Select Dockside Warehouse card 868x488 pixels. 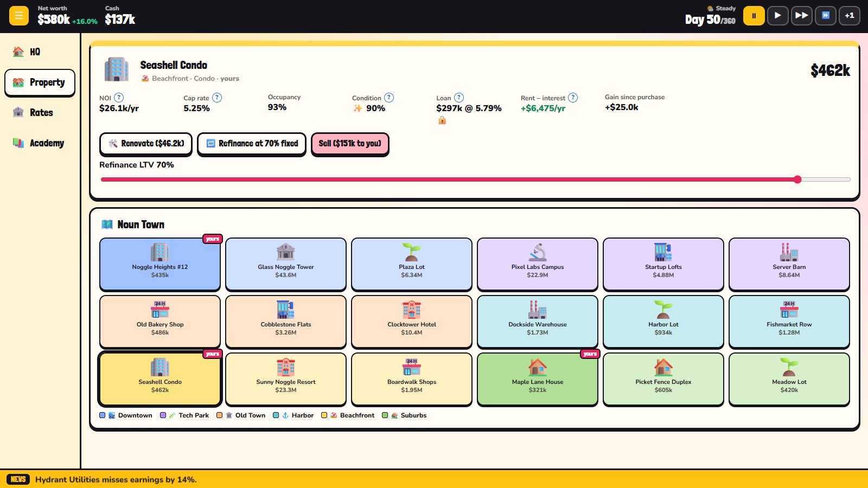[538, 322]
